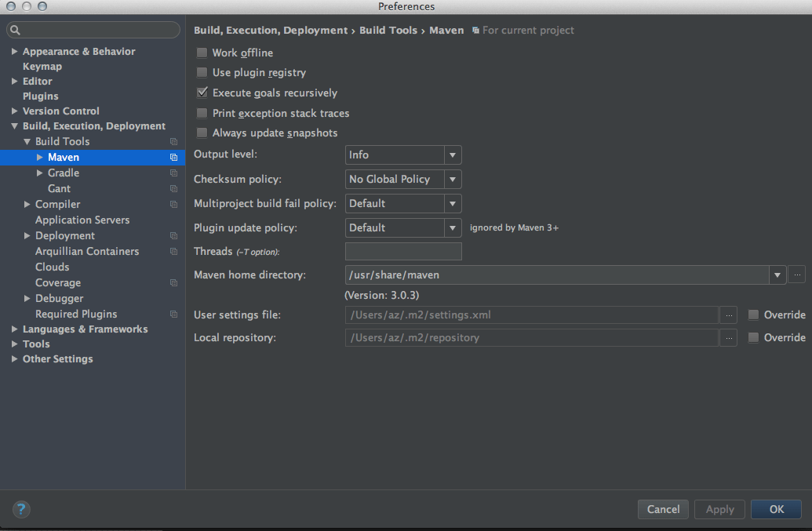
Task: Click the scope icon next to Gradle
Action: point(173,173)
